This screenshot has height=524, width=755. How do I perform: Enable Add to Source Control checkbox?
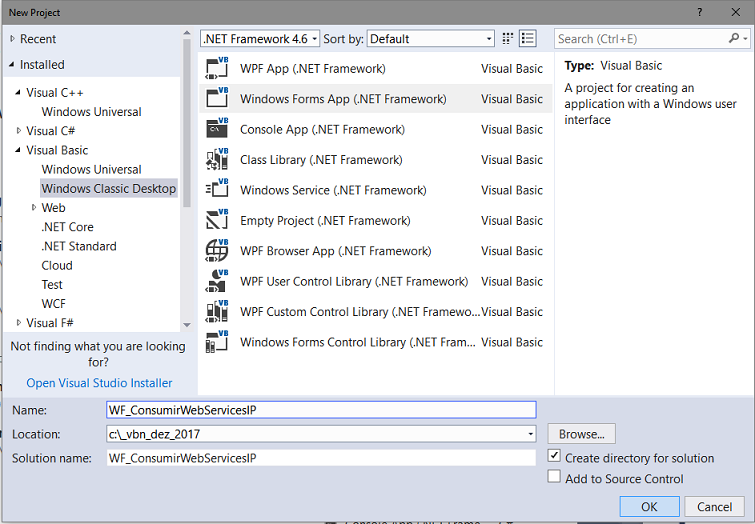[555, 478]
